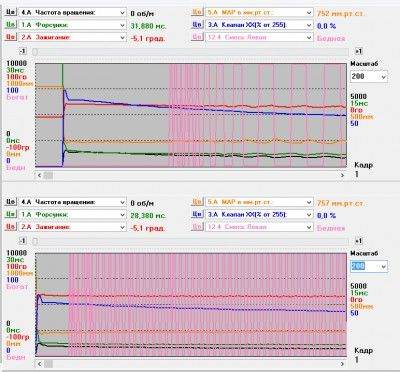Open the top panel MAP channel dropdown
Viewport: 400px width, 372px height.
(x=259, y=13)
